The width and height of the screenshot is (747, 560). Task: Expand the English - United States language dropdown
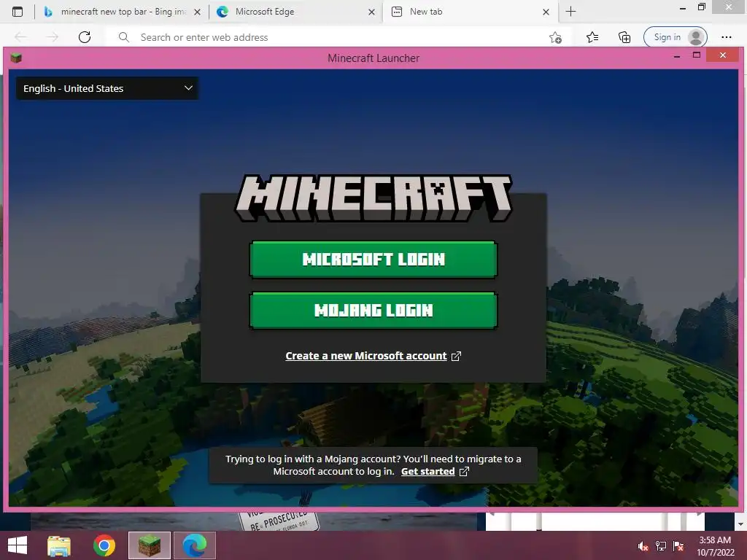107,88
